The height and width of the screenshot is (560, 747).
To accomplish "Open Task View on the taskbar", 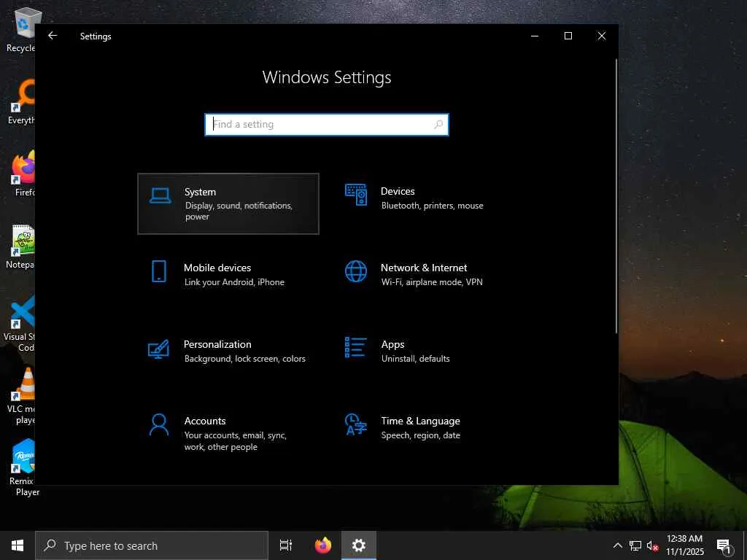I will pyautogui.click(x=286, y=545).
